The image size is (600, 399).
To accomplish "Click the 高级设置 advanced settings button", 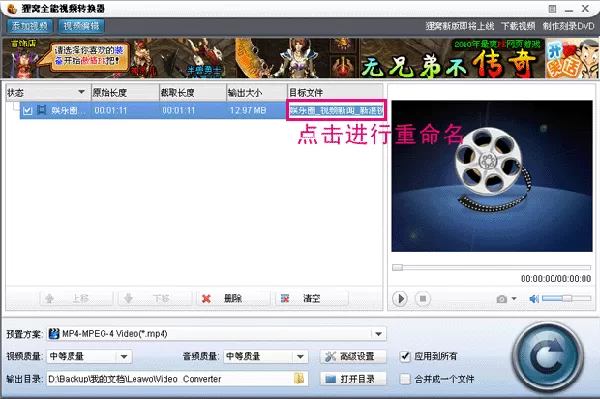I will tap(353, 357).
